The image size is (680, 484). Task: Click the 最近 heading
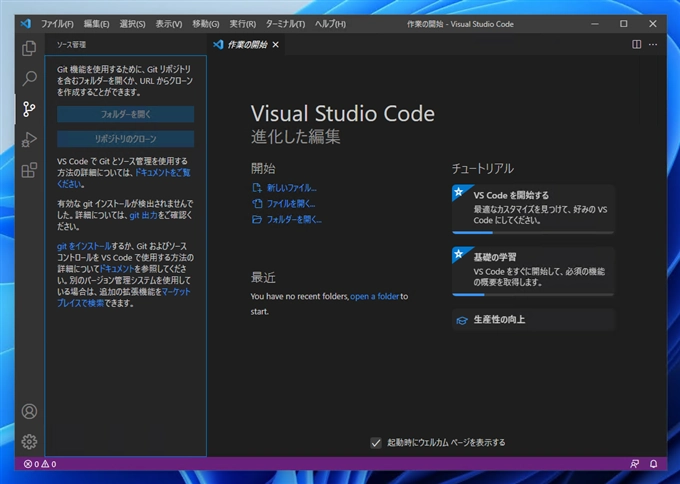coord(263,278)
